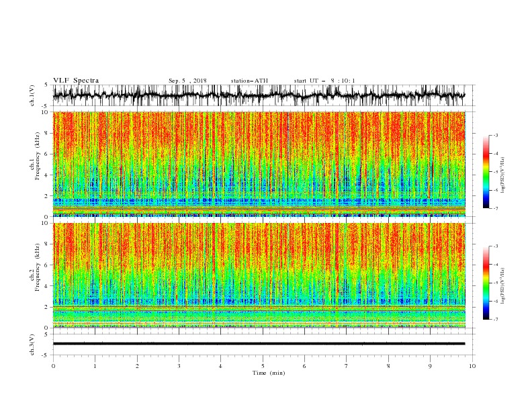Click the "ch.3(V)" axis label
This screenshot has height=411, width=532.
point(32,345)
